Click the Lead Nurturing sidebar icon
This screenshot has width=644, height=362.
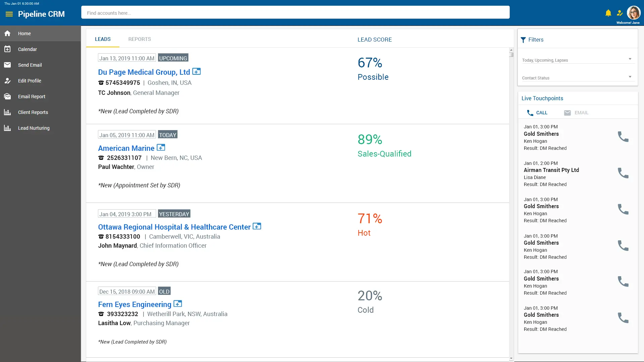tap(7, 128)
